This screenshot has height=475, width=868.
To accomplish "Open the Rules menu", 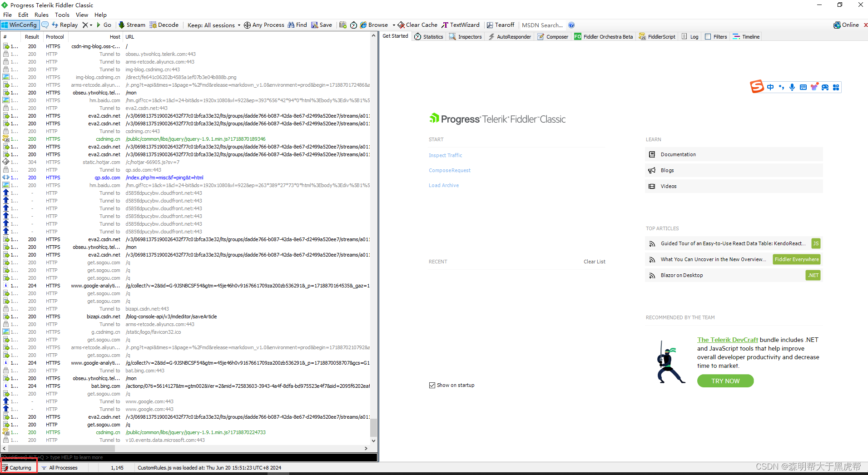I will click(x=41, y=15).
